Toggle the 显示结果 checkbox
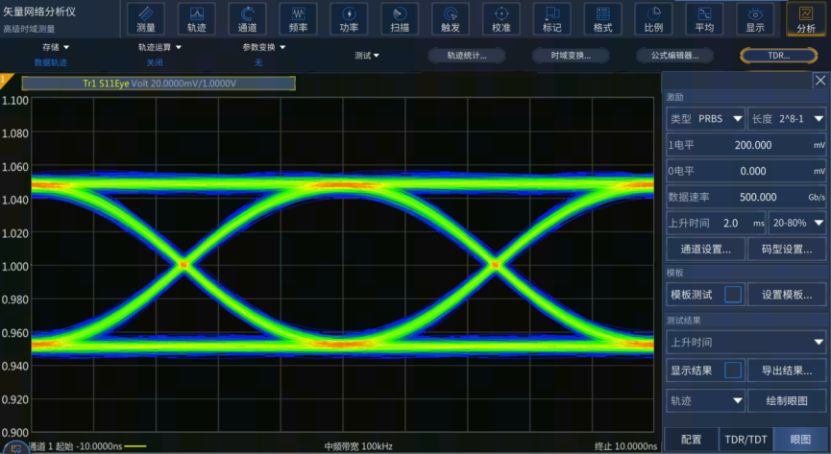The width and height of the screenshot is (831, 454). click(x=733, y=370)
